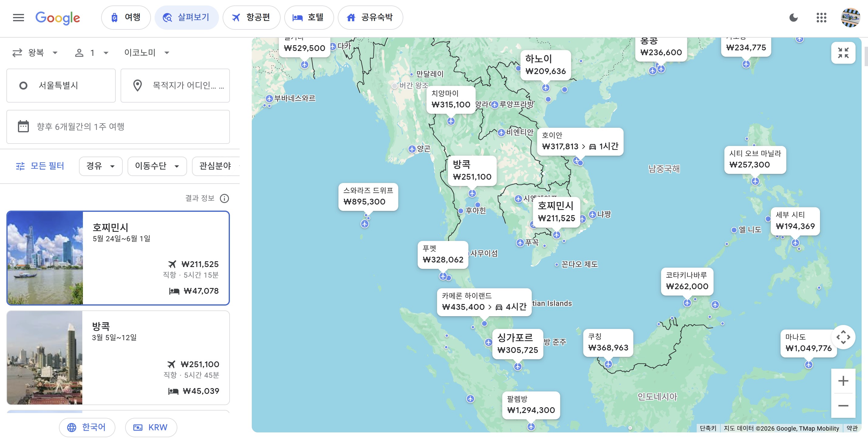Viewport: 868px width, 440px height.
Task: Toggle dark mode moon icon
Action: pos(793,18)
